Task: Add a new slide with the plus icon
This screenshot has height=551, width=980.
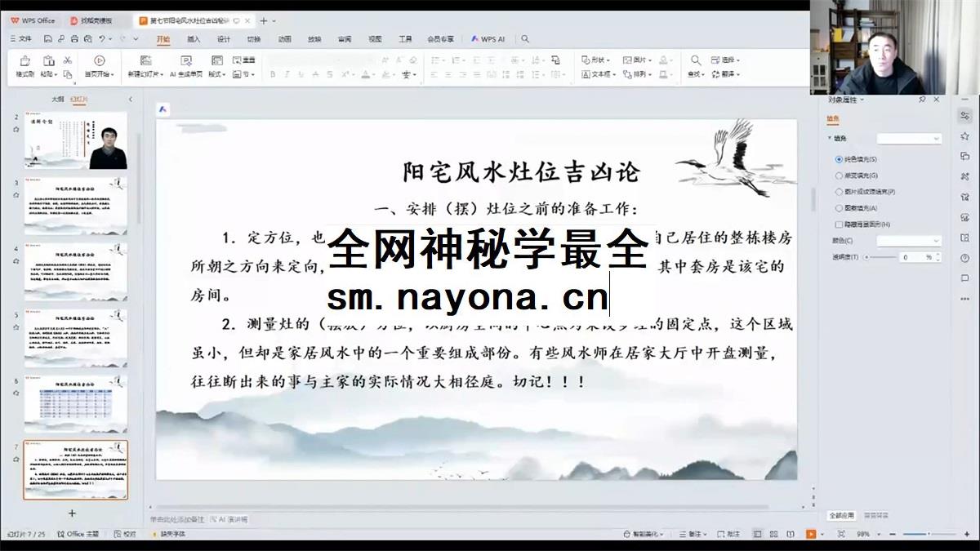Action: 72,513
